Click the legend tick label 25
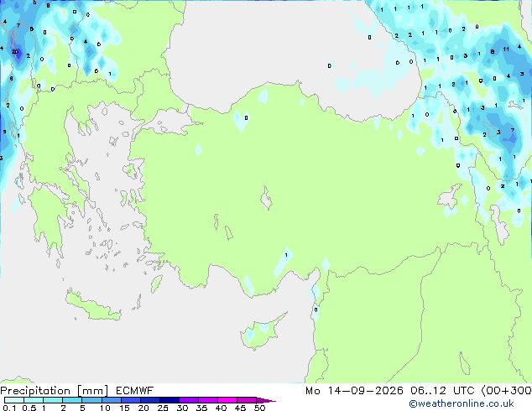This screenshot has width=532, height=411. (x=163, y=408)
